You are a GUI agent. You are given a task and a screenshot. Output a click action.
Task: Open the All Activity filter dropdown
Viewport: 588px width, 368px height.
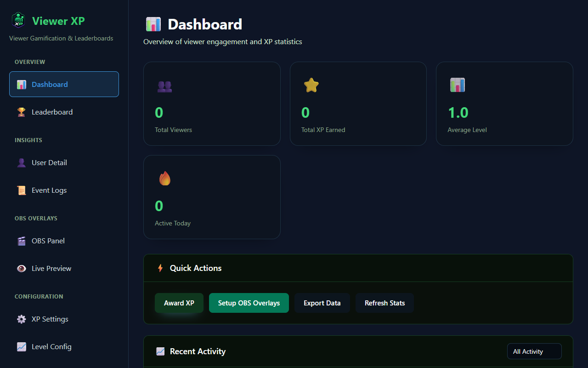pos(534,351)
